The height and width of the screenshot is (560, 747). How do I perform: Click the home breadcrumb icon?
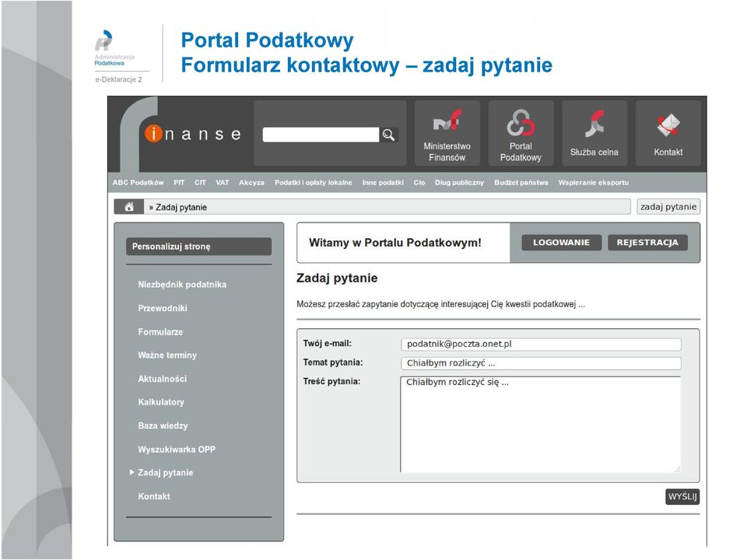point(128,207)
